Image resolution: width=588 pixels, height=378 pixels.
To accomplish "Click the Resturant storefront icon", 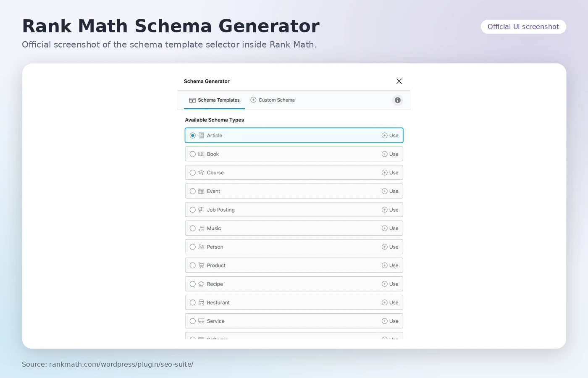I will (x=201, y=302).
